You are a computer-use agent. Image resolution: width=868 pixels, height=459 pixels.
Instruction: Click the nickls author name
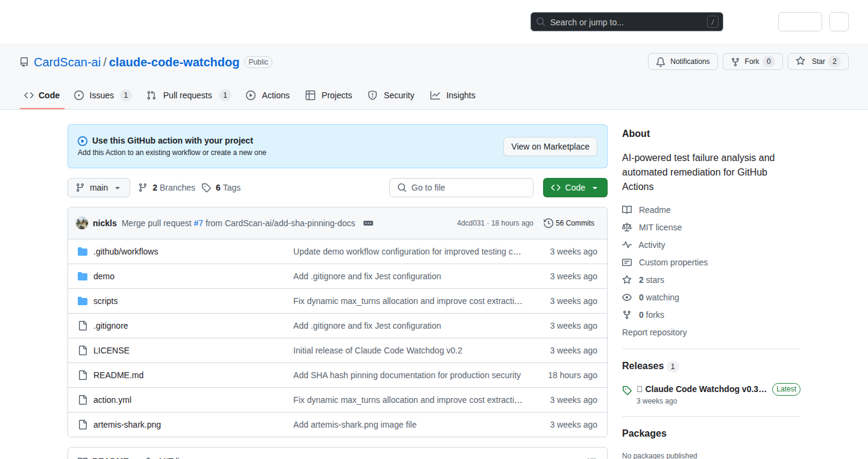(x=105, y=223)
